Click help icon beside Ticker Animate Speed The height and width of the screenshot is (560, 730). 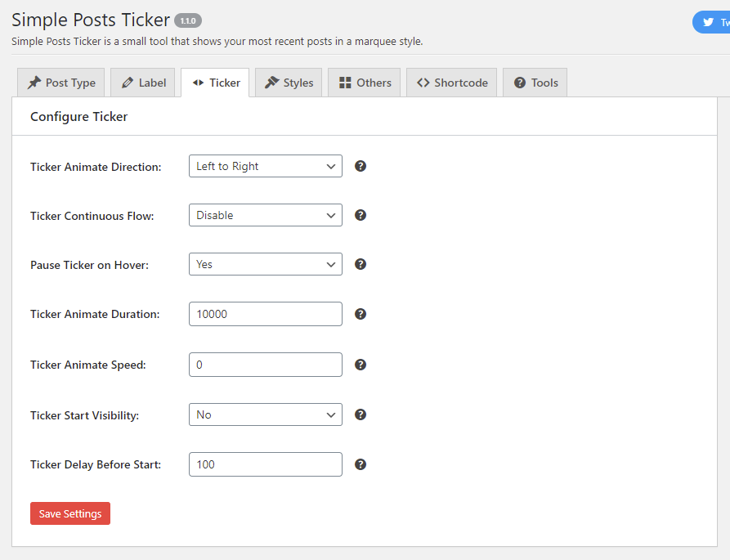[x=361, y=365]
